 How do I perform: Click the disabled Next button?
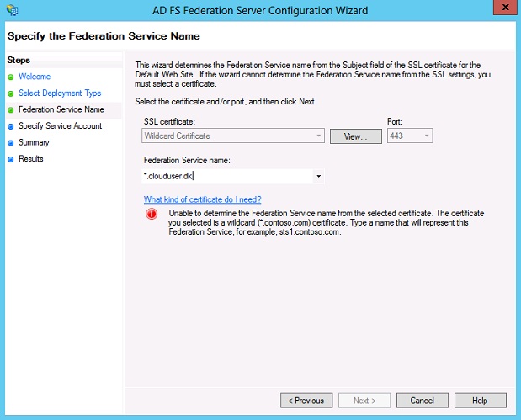click(x=364, y=401)
